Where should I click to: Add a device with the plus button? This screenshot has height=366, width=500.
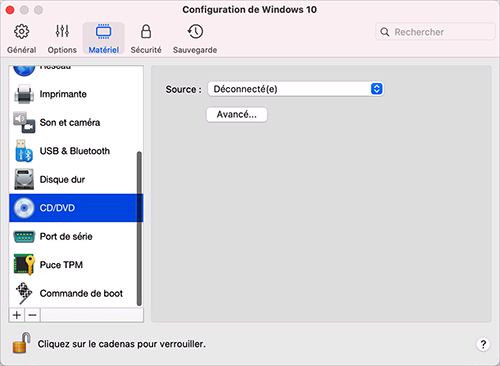coord(17,315)
